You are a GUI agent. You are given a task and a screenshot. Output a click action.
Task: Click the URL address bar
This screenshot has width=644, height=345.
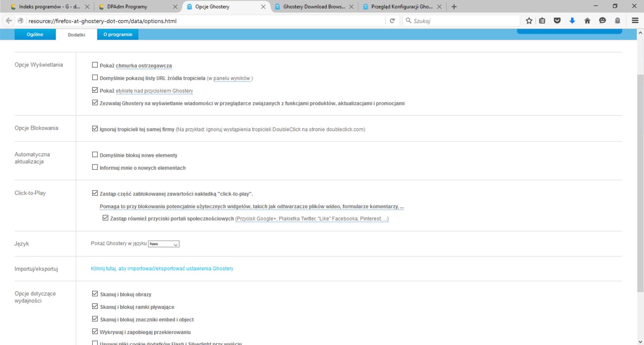tap(205, 21)
